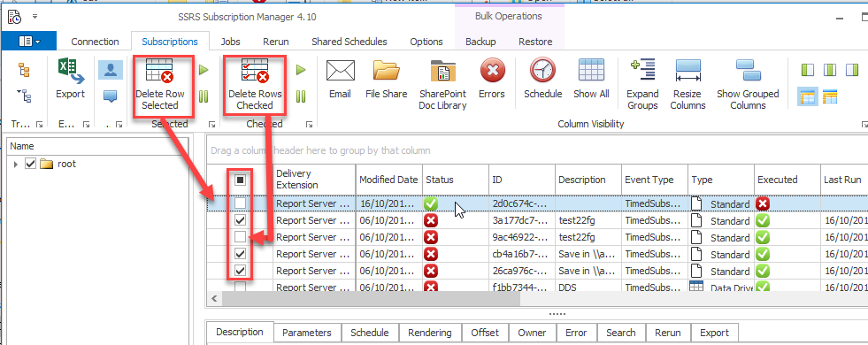Screen dimensions: 868x345
Task: Check the row with ID 9ac46922
Action: pyautogui.click(x=241, y=237)
